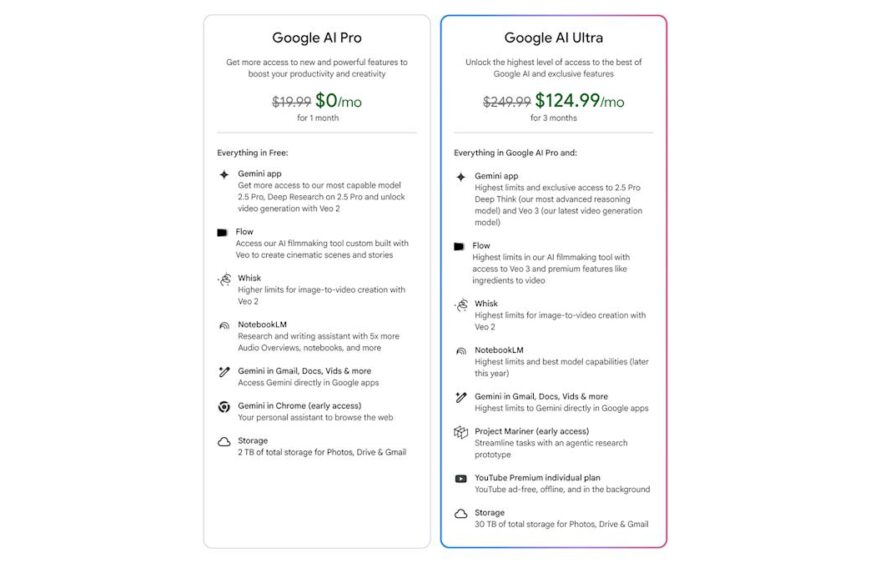Click the Project Mariner cube icon
The height and width of the screenshot is (563, 870).
coord(461,432)
